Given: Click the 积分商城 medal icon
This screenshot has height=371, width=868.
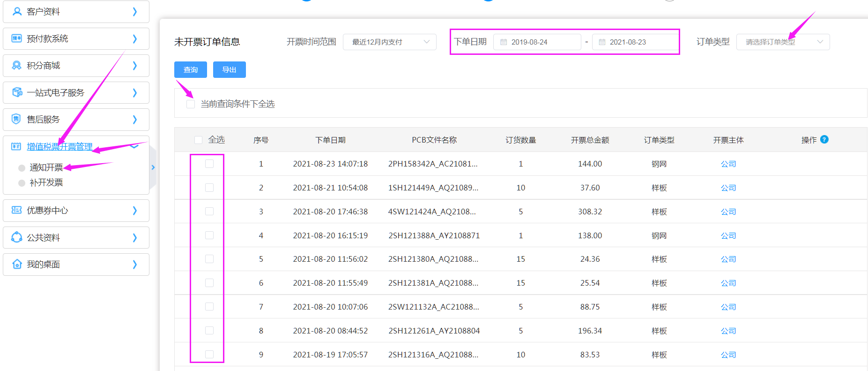Looking at the screenshot, I should click(17, 66).
